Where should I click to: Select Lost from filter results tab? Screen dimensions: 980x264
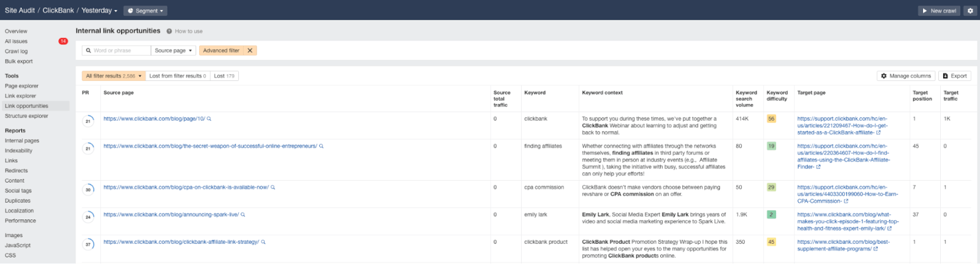click(x=178, y=76)
